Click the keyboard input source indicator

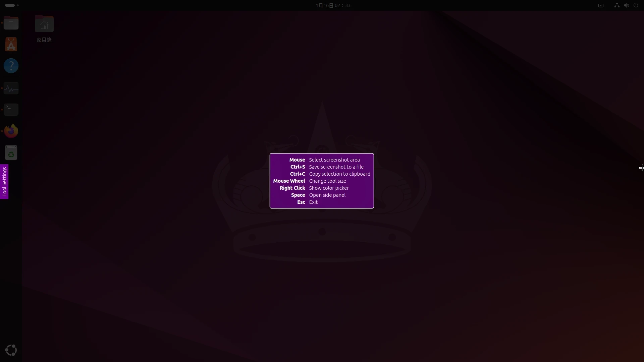pos(601,5)
